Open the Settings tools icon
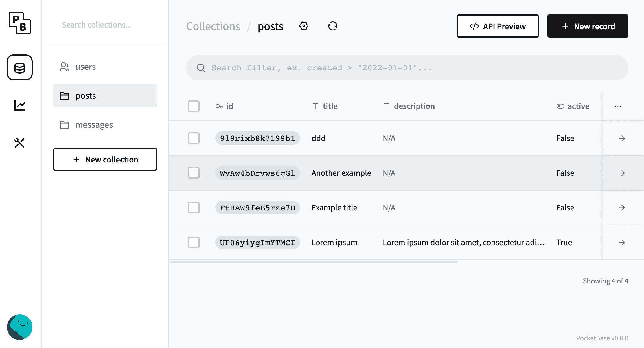644x348 pixels. [20, 143]
